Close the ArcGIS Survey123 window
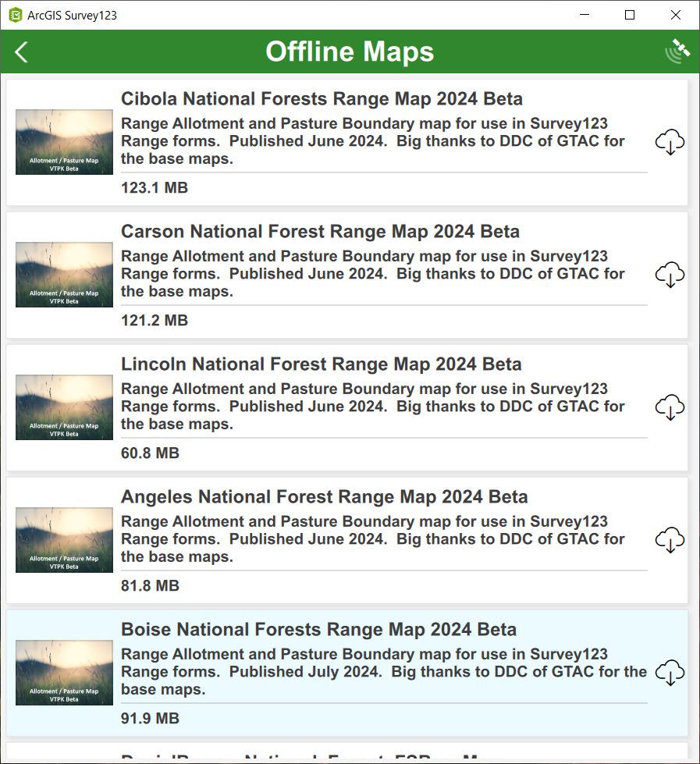Image resolution: width=700 pixels, height=764 pixels. [x=676, y=15]
